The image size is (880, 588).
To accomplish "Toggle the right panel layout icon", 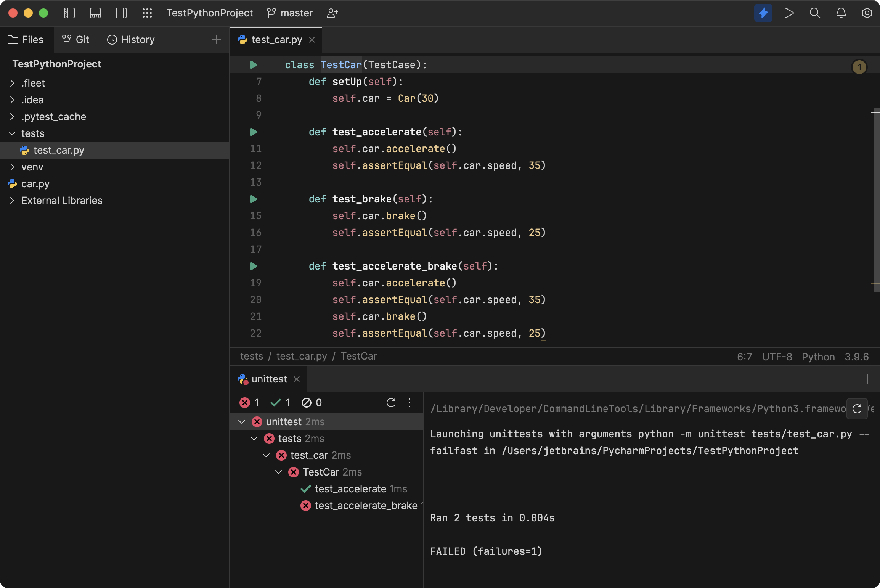I will click(121, 13).
